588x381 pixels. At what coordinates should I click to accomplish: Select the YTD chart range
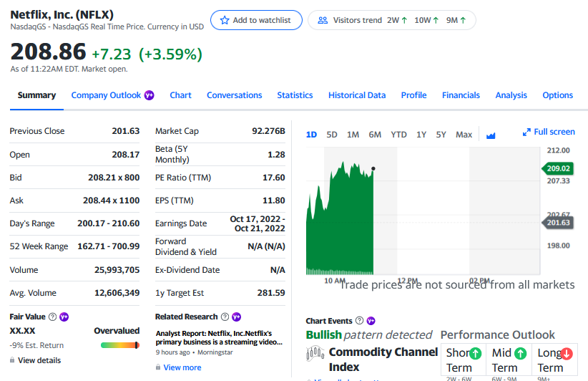(398, 135)
